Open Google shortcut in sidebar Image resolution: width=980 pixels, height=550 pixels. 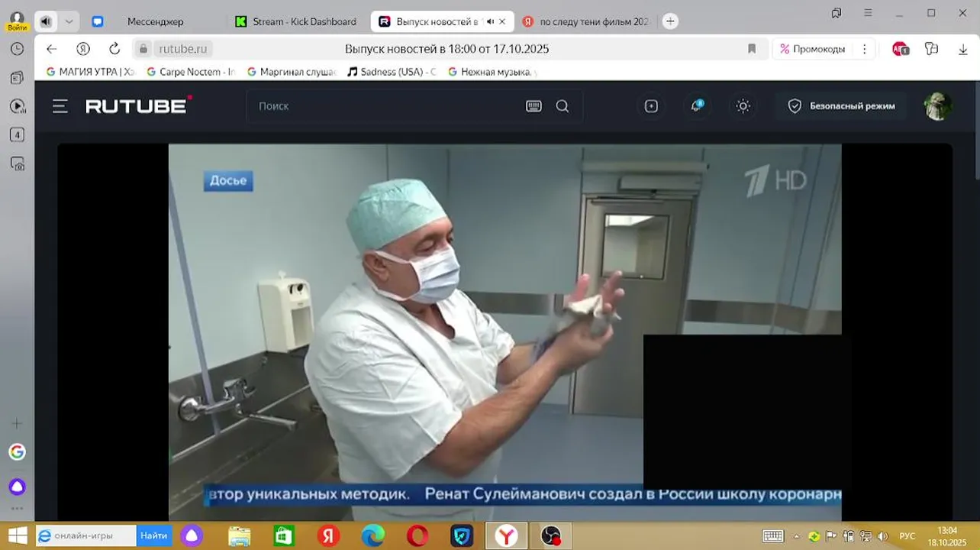[x=17, y=452]
